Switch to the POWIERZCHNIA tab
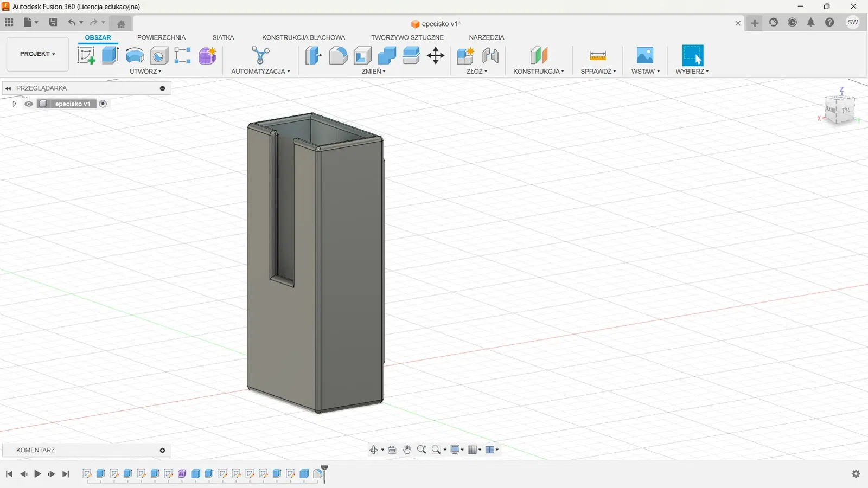The width and height of the screenshot is (868, 488). (x=161, y=37)
